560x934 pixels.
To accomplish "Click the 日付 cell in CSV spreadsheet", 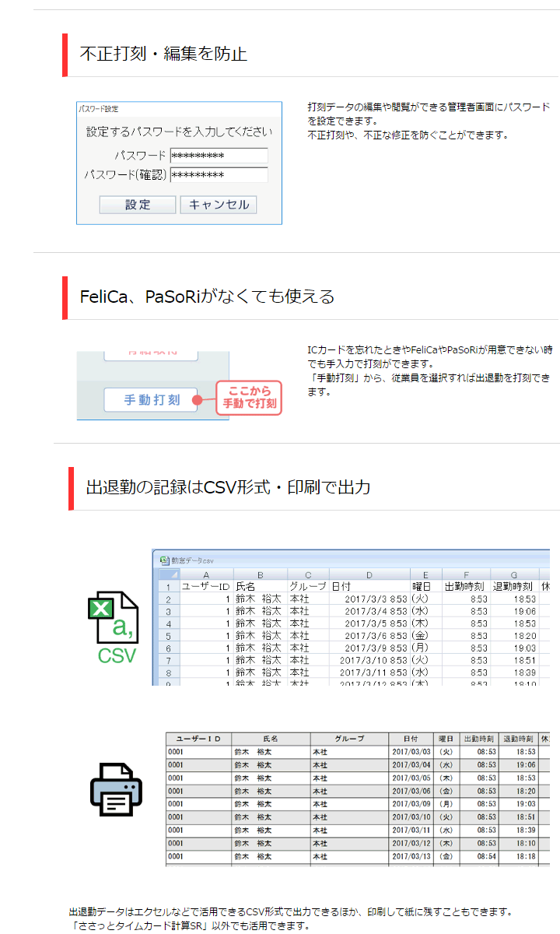I will pos(369,587).
